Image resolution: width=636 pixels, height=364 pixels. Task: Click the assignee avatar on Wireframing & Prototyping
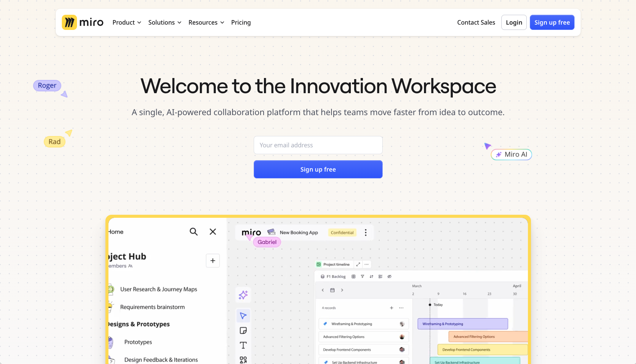pos(402,324)
